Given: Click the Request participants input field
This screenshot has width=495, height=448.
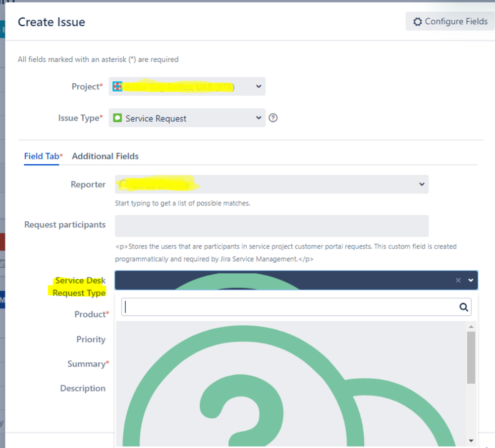Looking at the screenshot, I should (272, 226).
